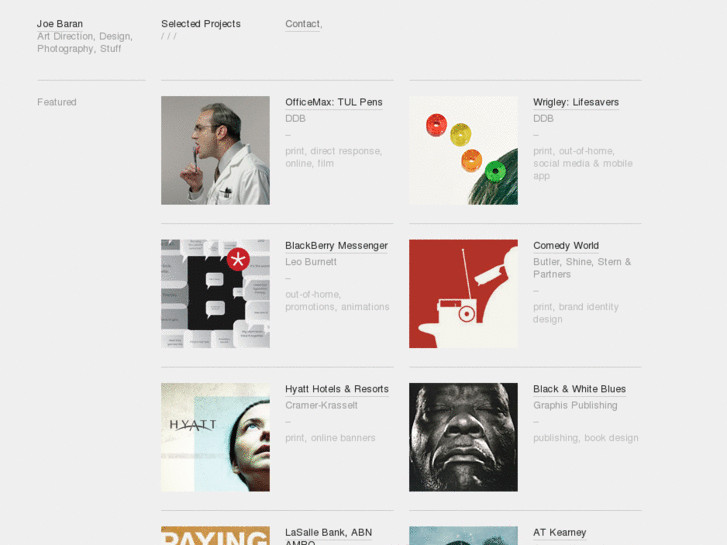
Task: Click the orange LaSalle Bank thumbnail
Action: tap(215, 535)
